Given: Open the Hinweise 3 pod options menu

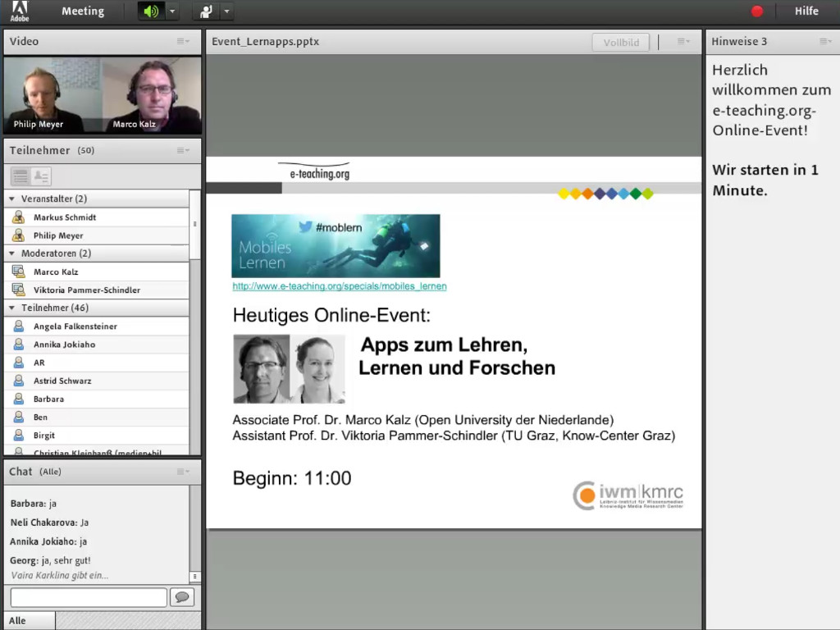Looking at the screenshot, I should coord(825,41).
